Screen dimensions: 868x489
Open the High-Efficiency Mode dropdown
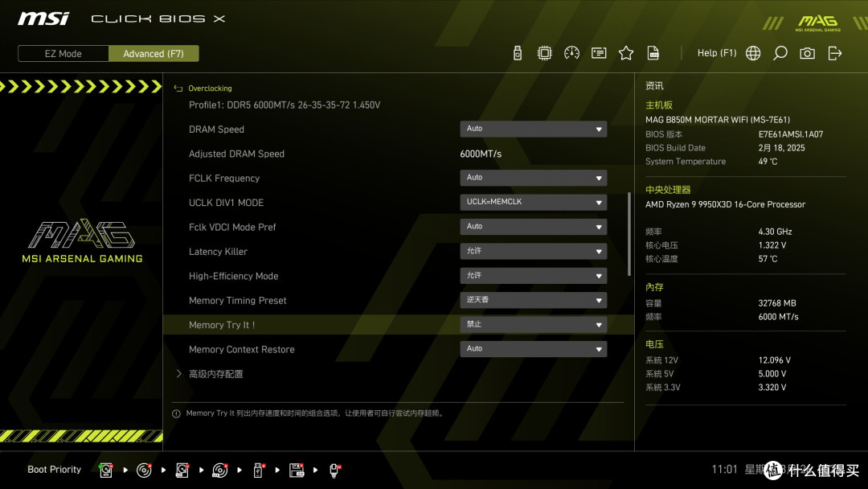click(533, 276)
